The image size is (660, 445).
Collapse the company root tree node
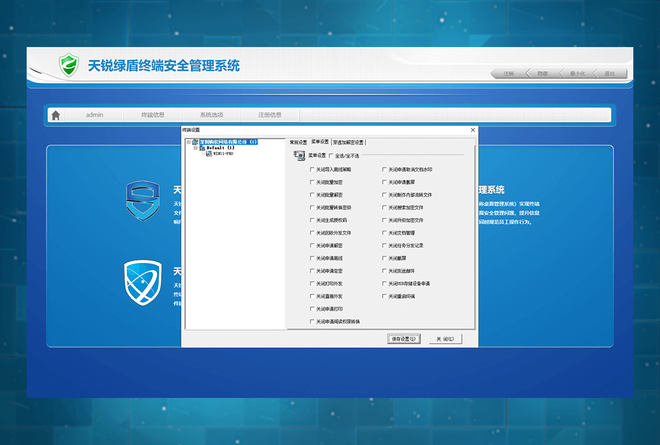[189, 142]
